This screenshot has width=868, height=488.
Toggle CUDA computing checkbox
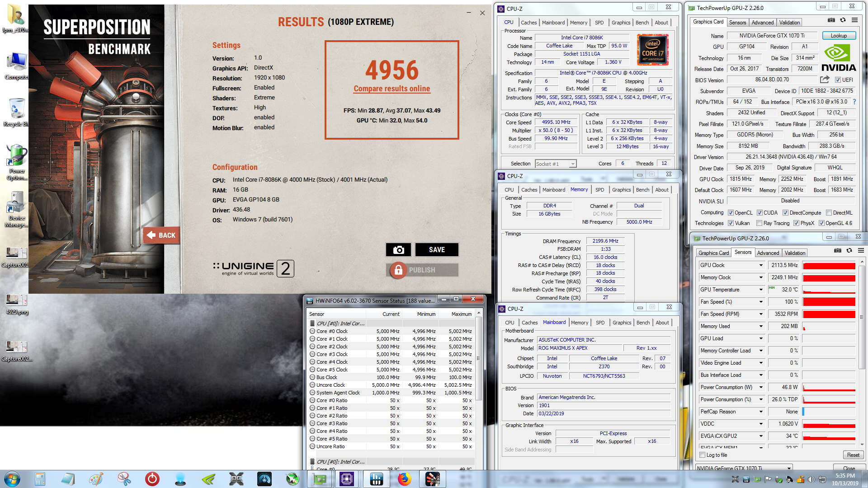pos(759,213)
